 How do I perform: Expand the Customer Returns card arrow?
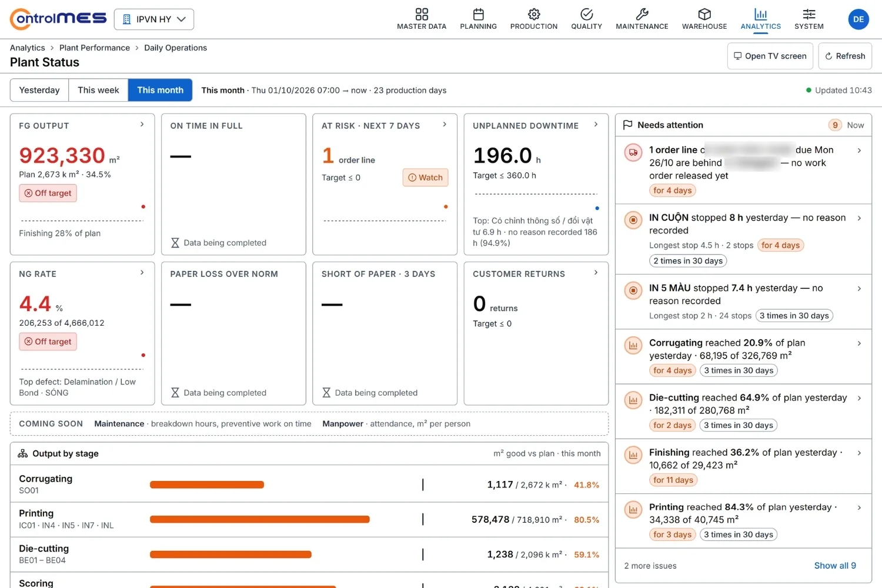(596, 272)
